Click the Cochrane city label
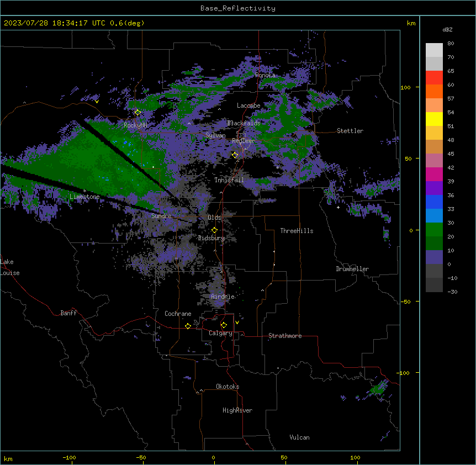 [x=178, y=314]
